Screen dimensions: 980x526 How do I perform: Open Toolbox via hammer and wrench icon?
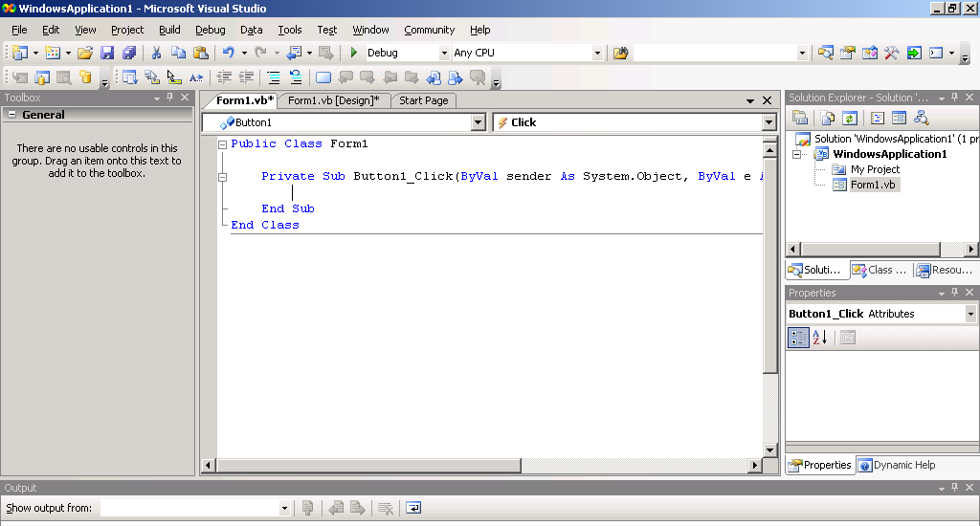[x=891, y=54]
